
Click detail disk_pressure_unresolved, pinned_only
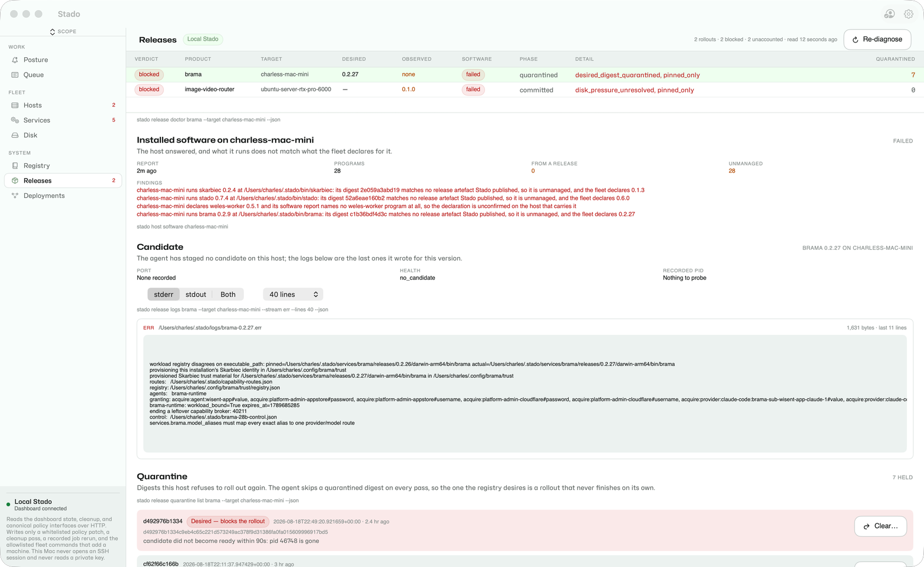tap(635, 90)
